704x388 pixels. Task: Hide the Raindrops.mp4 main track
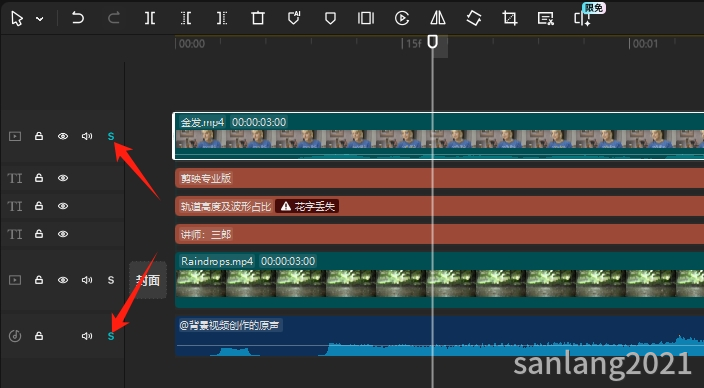pyautogui.click(x=63, y=280)
